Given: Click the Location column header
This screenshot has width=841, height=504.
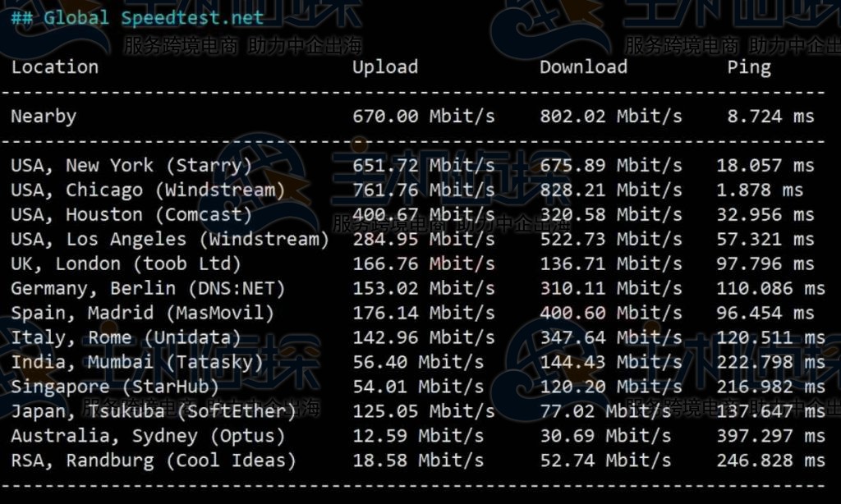Looking at the screenshot, I should point(54,67).
